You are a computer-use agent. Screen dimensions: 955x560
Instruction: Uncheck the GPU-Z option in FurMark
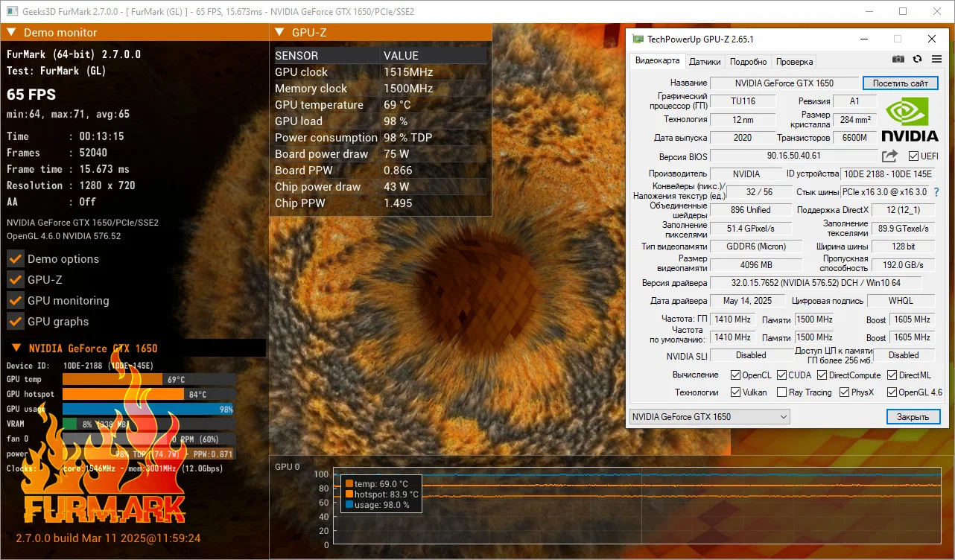pos(15,280)
